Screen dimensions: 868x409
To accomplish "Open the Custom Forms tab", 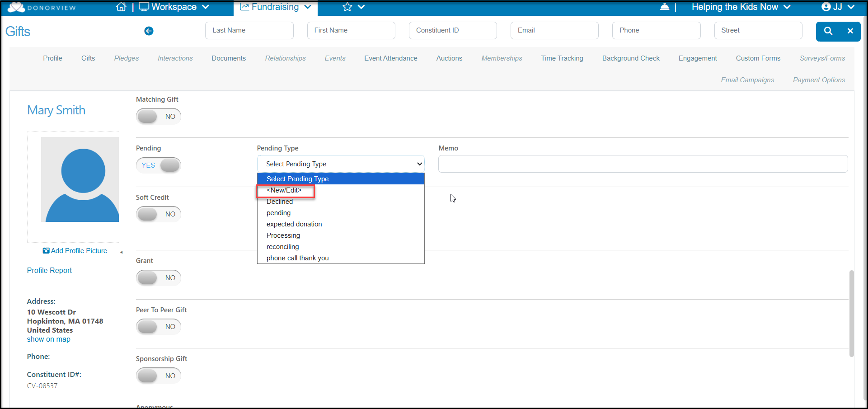I will pyautogui.click(x=758, y=58).
